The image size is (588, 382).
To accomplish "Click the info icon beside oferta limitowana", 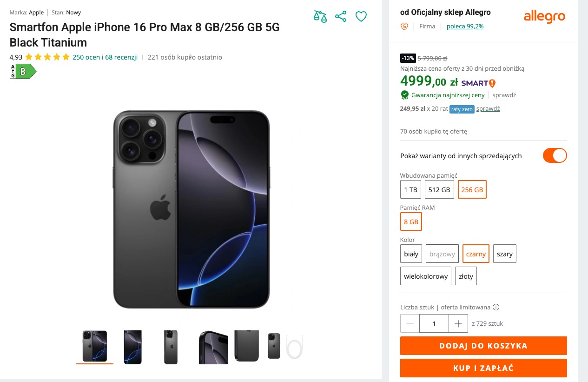I will (x=496, y=307).
